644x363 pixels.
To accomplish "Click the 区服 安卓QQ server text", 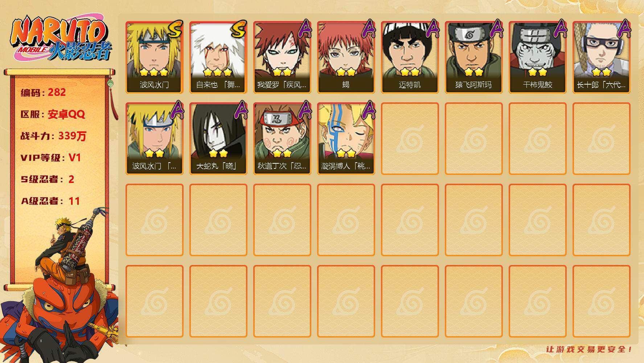I will point(53,114).
